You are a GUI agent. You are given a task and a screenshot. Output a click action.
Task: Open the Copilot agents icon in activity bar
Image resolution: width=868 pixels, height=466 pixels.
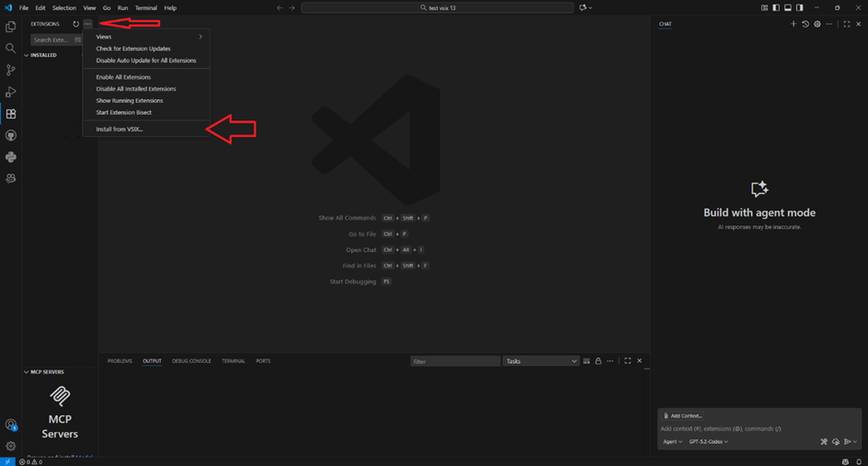(10, 178)
